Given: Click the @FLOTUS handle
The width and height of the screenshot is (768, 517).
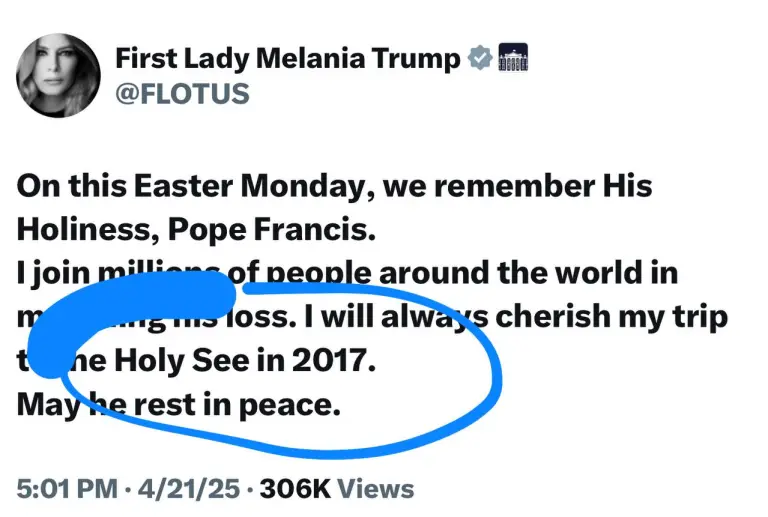Looking at the screenshot, I should (x=182, y=94).
